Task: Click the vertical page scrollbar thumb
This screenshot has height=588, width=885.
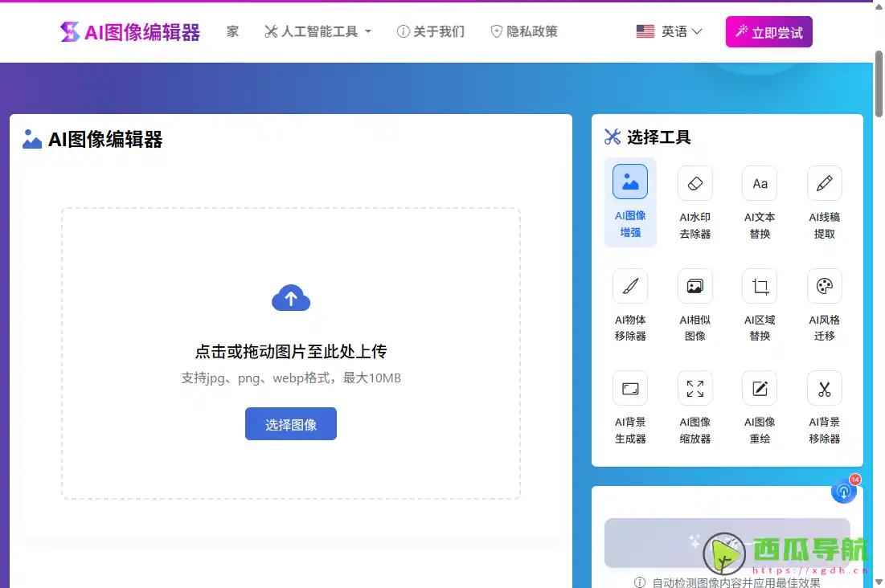Action: pyautogui.click(x=879, y=84)
